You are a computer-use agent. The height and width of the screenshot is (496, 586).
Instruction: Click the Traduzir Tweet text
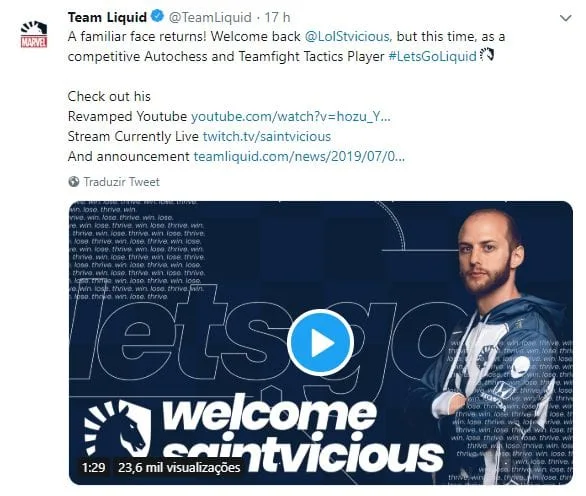tap(121, 182)
